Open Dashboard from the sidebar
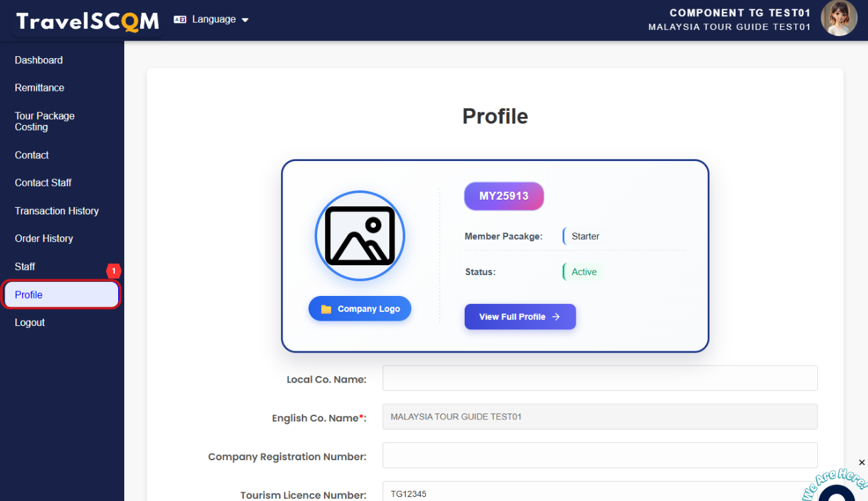868x501 pixels. pos(39,60)
